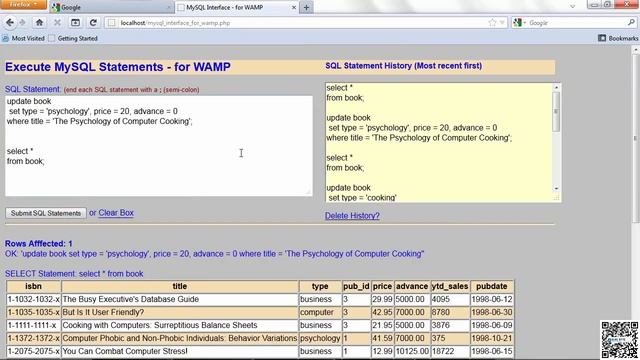Screen dimensions: 640x360
Task: Click the Clear Box link
Action: tap(116, 213)
